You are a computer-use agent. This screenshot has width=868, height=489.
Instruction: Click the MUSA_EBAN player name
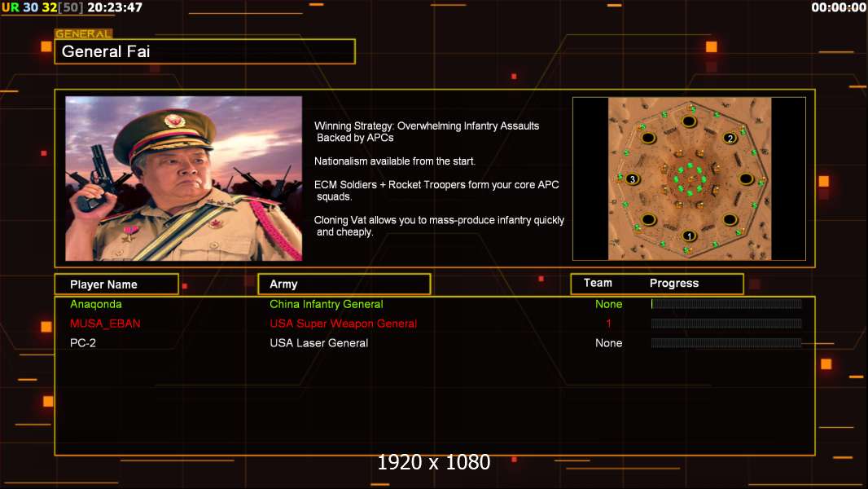click(105, 324)
